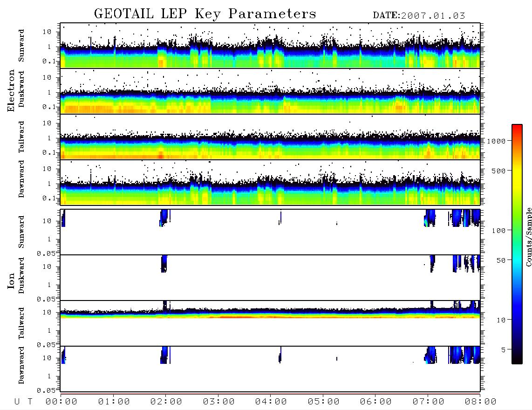Select the Electron Duskward spectrogram panel
Screen dimensions: 532x410
[270, 91]
